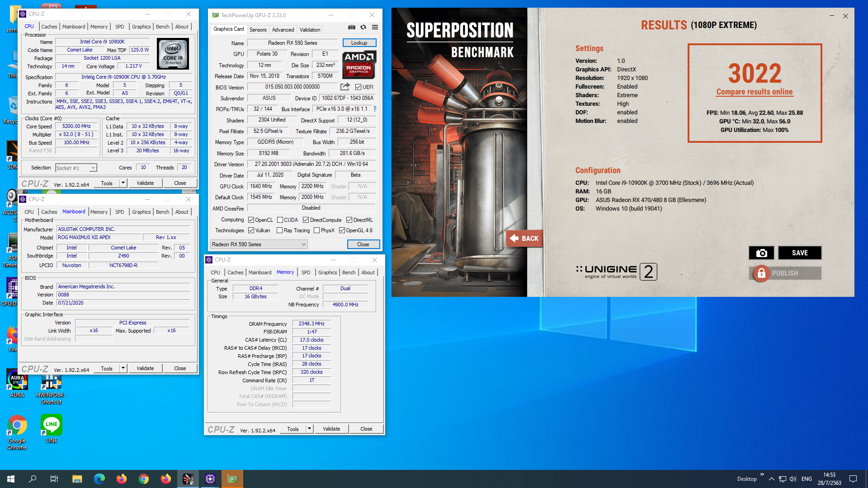This screenshot has height=488, width=868.
Task: Switch to CPU-Z taskbar icon
Action: (210, 479)
